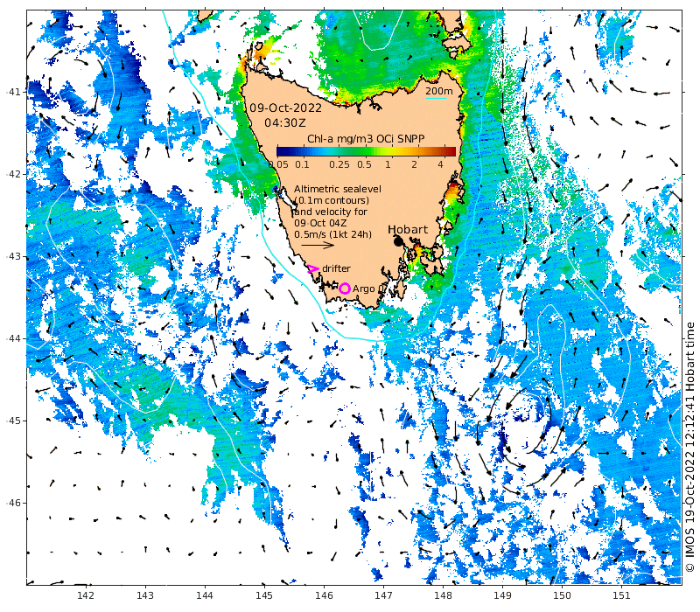
Task: Click longitude axis label '147'
Action: (x=383, y=595)
